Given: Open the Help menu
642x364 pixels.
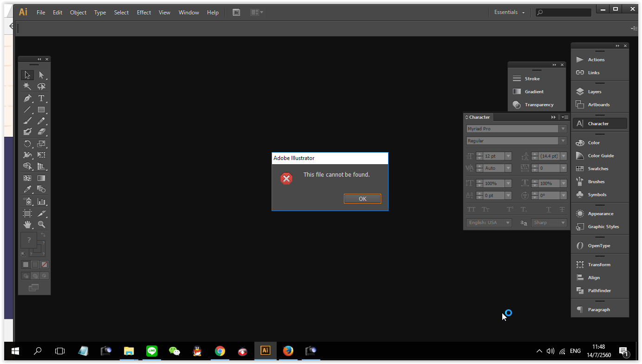Looking at the screenshot, I should pyautogui.click(x=213, y=13).
